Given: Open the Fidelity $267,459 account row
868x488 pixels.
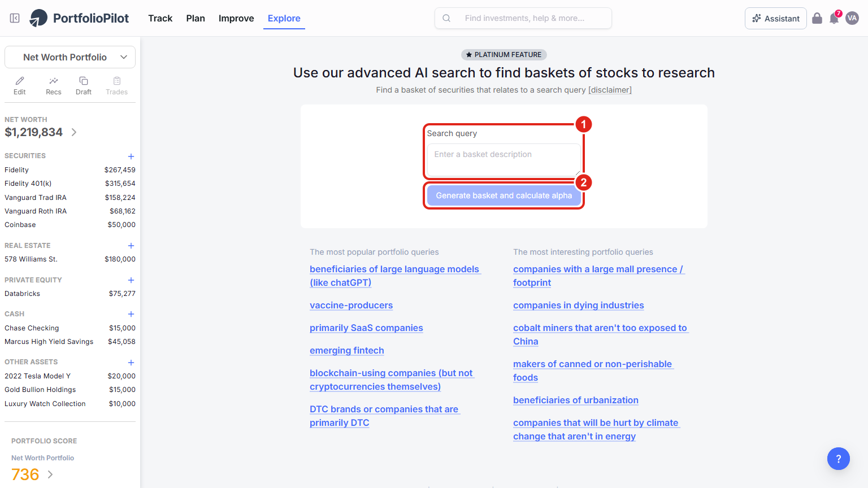Looking at the screenshot, I should [x=70, y=170].
